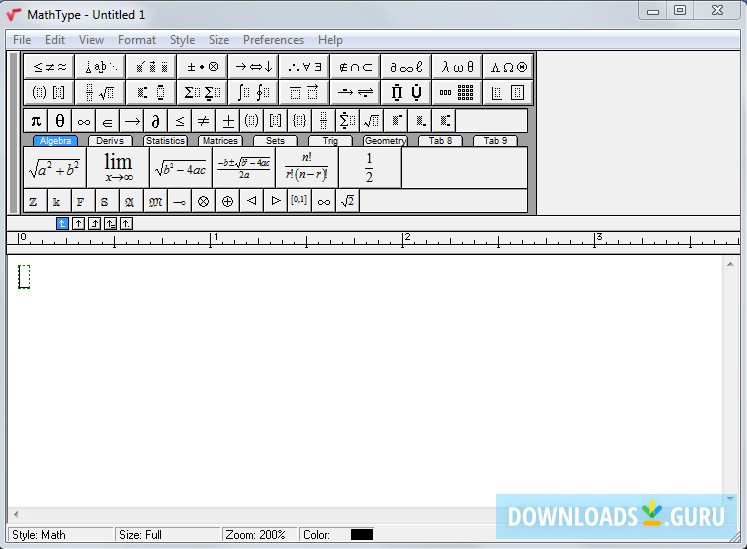Open the logical symbols palette (∴∀∃)
The image size is (747, 549).
pos(305,67)
